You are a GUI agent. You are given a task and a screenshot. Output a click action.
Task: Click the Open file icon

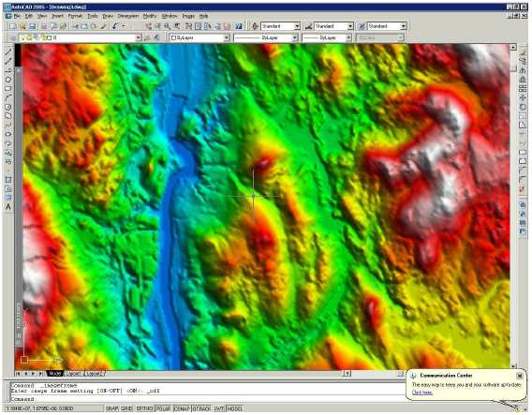pos(22,26)
